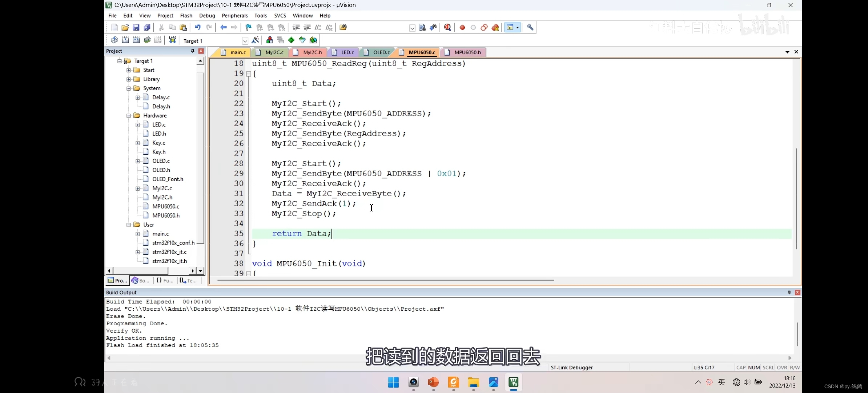Paste from clipboard icon
Screen dimensions: 868x393
click(184, 27)
